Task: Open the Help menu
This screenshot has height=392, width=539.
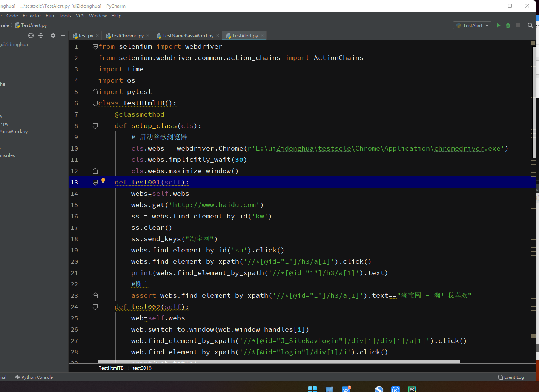Action: [x=116, y=16]
